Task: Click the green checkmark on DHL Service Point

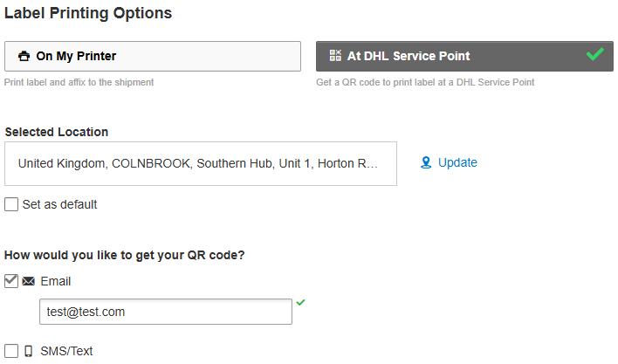Action: [594, 55]
